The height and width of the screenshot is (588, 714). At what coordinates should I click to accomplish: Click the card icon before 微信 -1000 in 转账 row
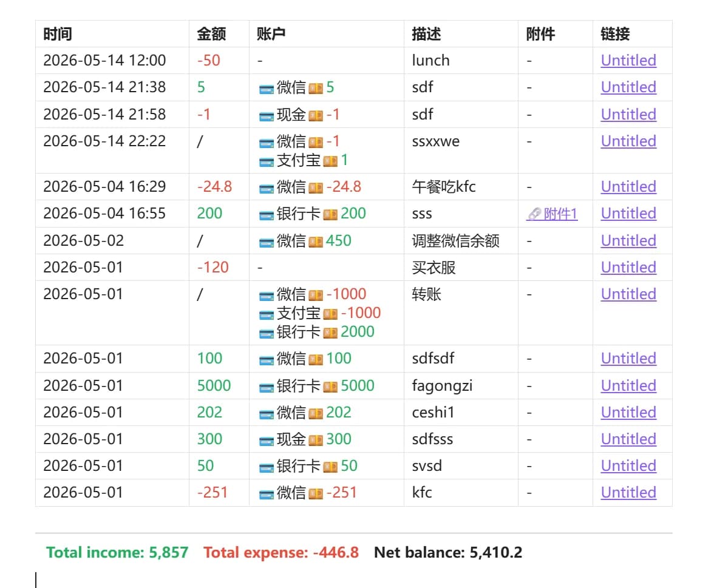267,296
